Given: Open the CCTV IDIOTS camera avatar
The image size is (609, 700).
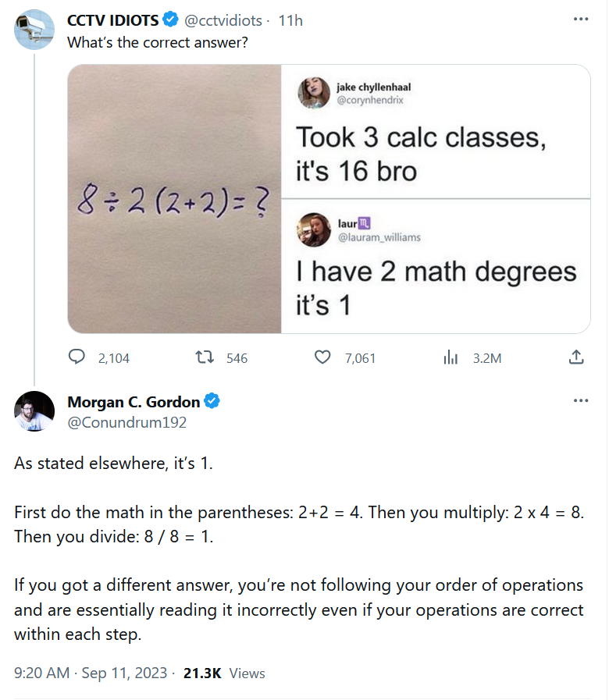Looking at the screenshot, I should [34, 30].
